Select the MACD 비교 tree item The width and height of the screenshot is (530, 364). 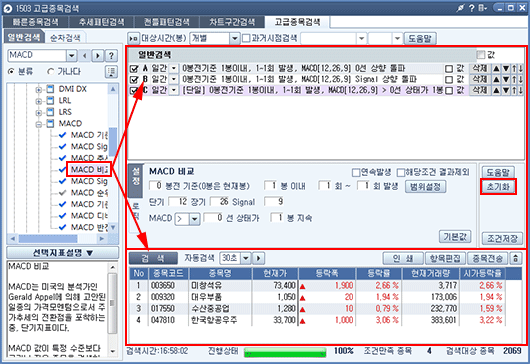[x=89, y=170]
